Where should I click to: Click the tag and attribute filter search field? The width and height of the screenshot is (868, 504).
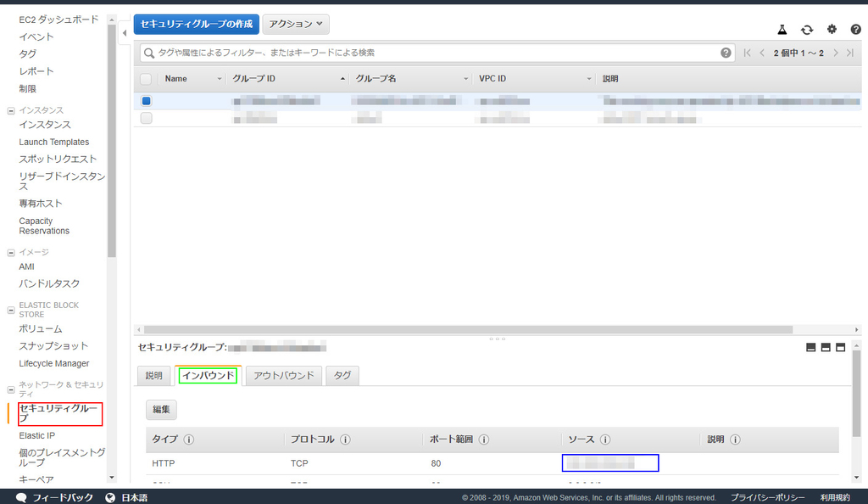point(424,53)
